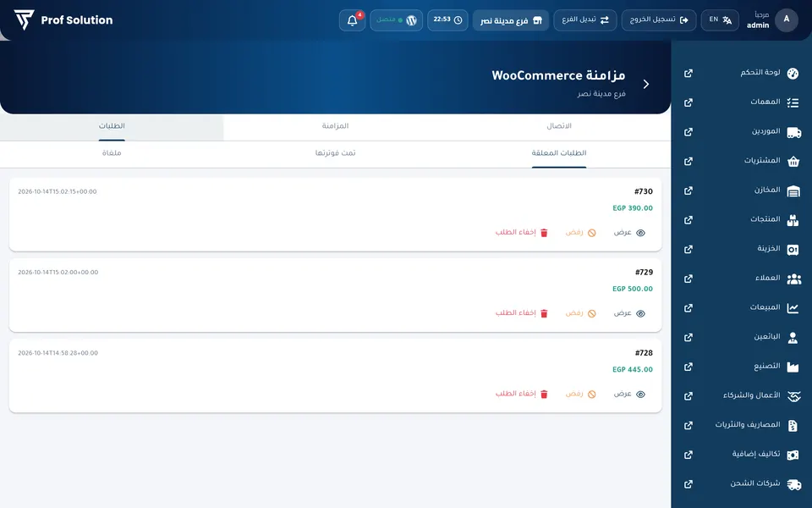Click the الخزينة safe icon
Image resolution: width=812 pixels, height=508 pixels.
pos(793,250)
